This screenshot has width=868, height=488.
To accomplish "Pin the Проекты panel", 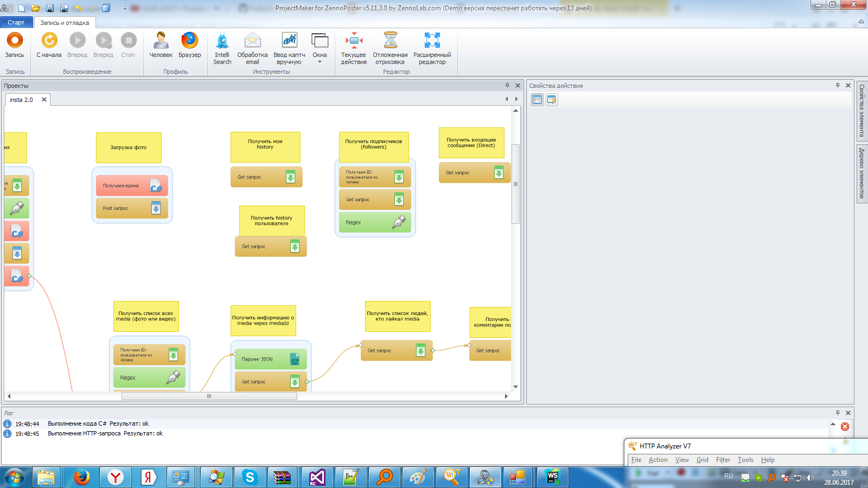I will point(508,85).
